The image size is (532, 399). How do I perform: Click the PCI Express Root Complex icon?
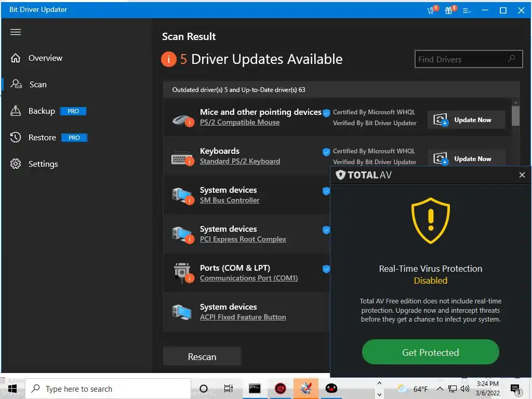tap(183, 235)
